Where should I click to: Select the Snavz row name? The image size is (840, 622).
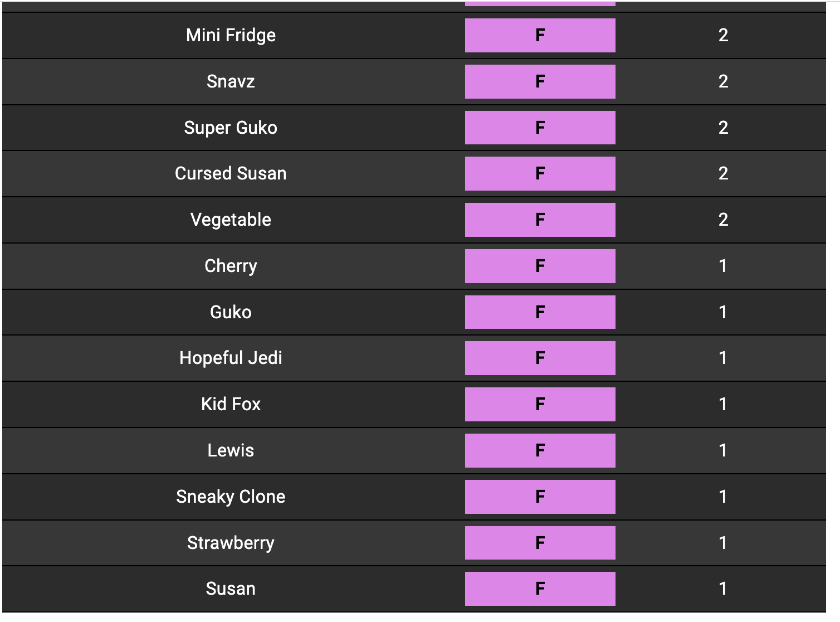tap(231, 81)
